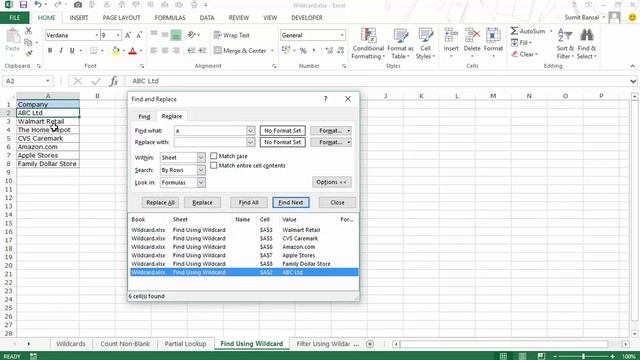Select the Walmart Retail result row
The image size is (640, 360).
[x=244, y=230]
